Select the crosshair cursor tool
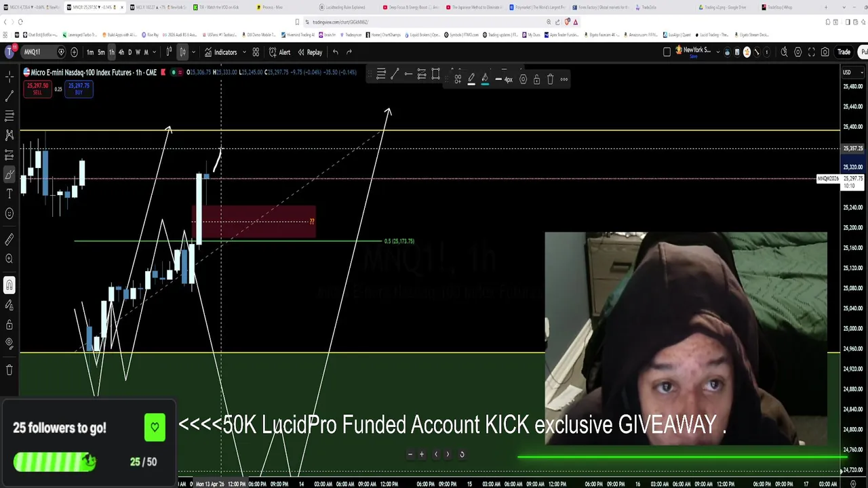Image resolution: width=868 pixels, height=488 pixels. (9, 77)
